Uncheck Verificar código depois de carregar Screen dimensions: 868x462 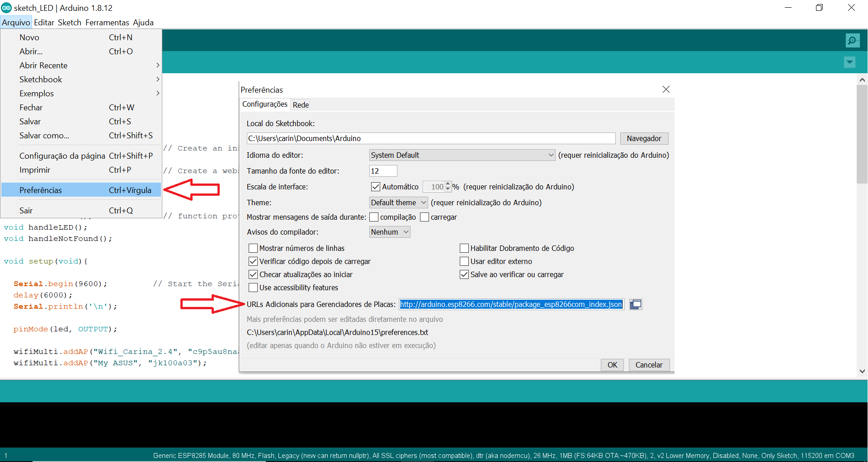tap(253, 261)
